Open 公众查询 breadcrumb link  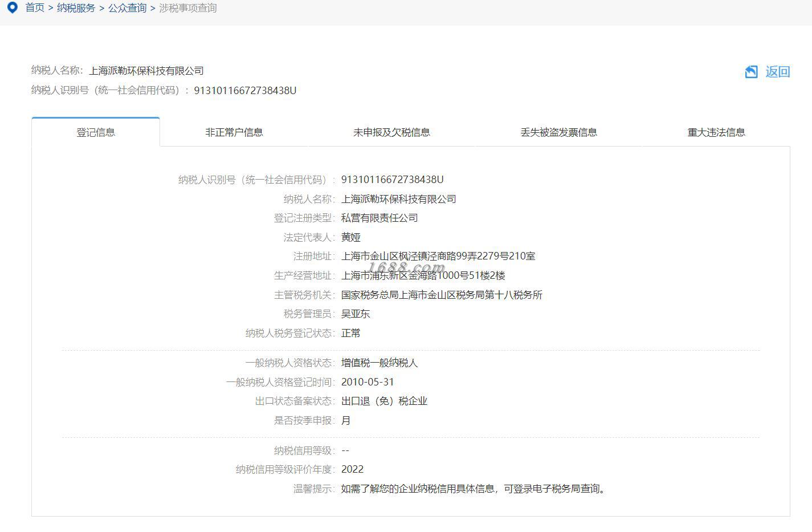click(x=127, y=8)
